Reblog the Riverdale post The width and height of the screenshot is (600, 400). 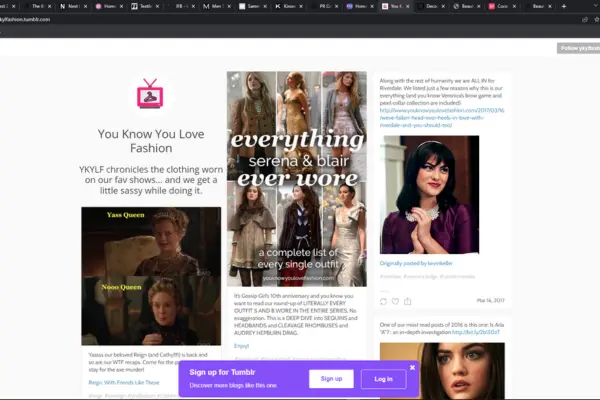383,302
